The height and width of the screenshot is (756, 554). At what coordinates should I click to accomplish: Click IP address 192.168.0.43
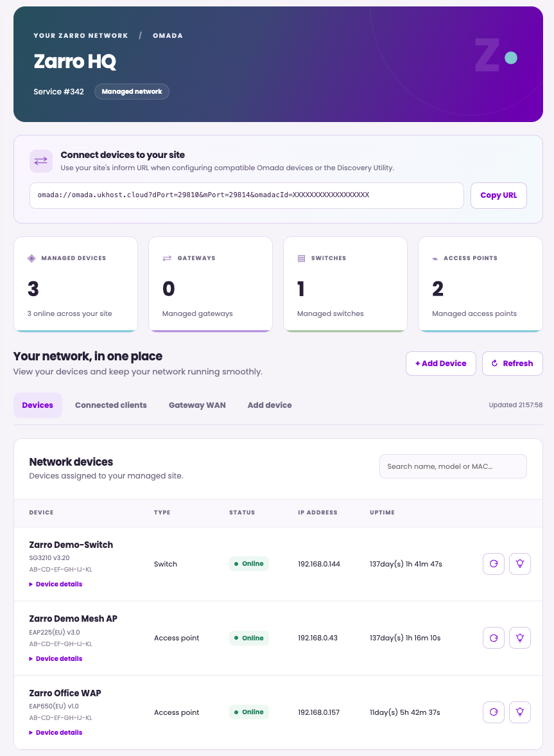[x=318, y=638]
